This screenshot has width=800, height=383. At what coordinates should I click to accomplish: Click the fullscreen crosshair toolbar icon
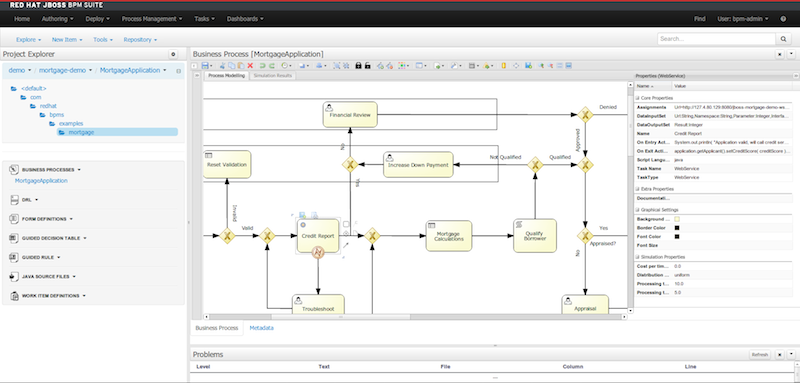516,65
